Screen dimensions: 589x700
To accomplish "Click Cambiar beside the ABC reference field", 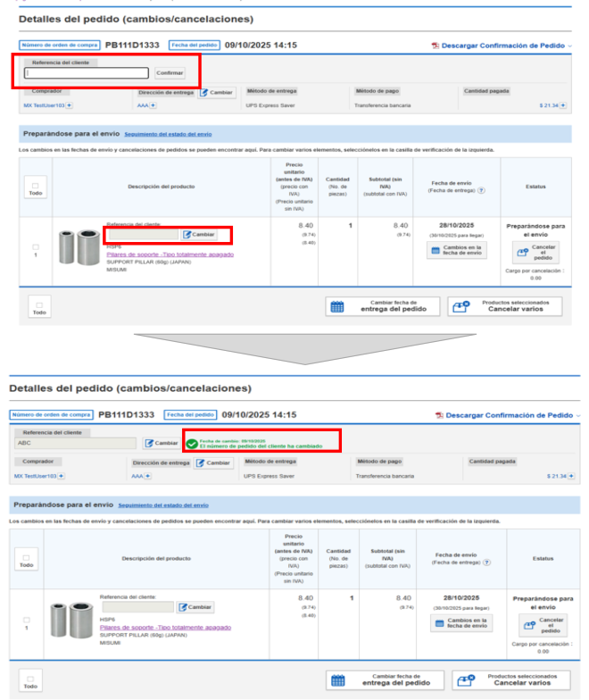I will point(162,443).
